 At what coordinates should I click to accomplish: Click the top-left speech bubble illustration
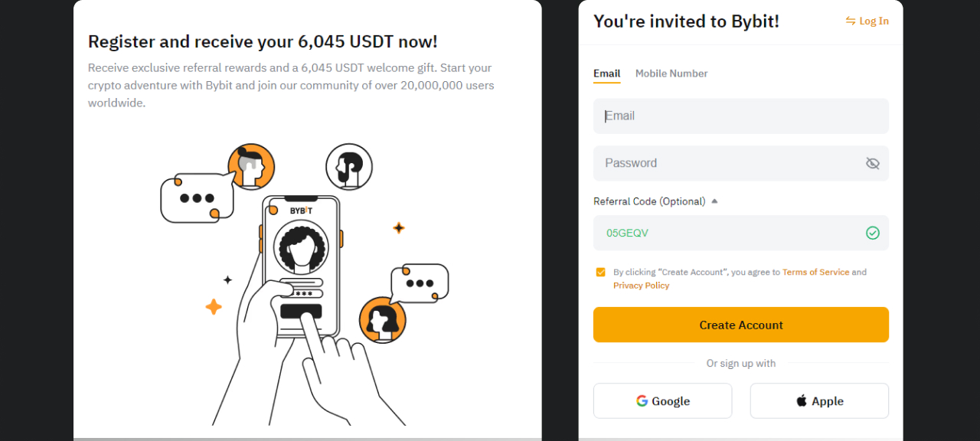[197, 198]
